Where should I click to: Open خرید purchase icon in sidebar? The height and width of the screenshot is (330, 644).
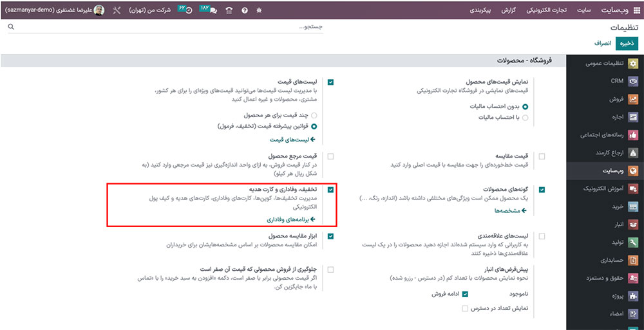[634, 206]
